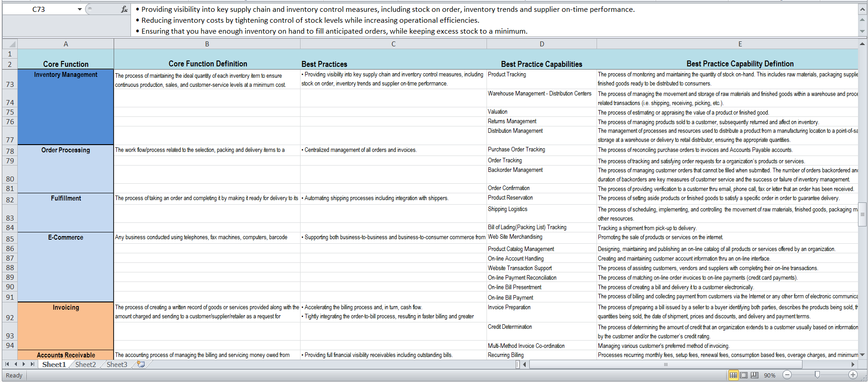Click formula bar scroll down arrow
The width and height of the screenshot is (868, 382).
(x=863, y=31)
